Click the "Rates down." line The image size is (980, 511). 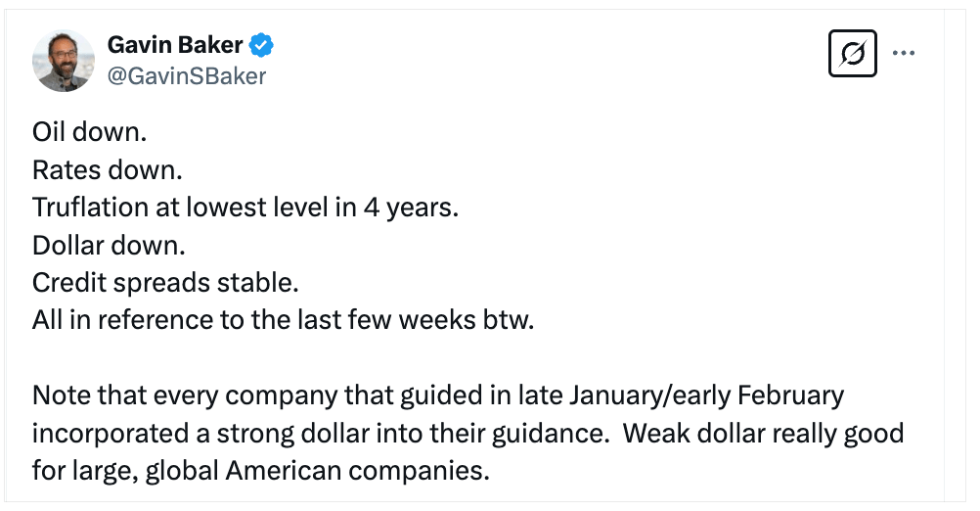pyautogui.click(x=107, y=171)
